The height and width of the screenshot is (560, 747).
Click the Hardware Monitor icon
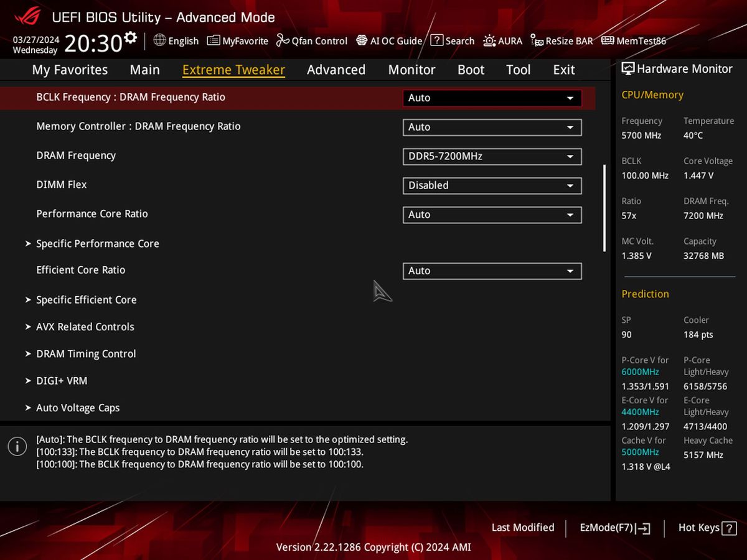[628, 69]
